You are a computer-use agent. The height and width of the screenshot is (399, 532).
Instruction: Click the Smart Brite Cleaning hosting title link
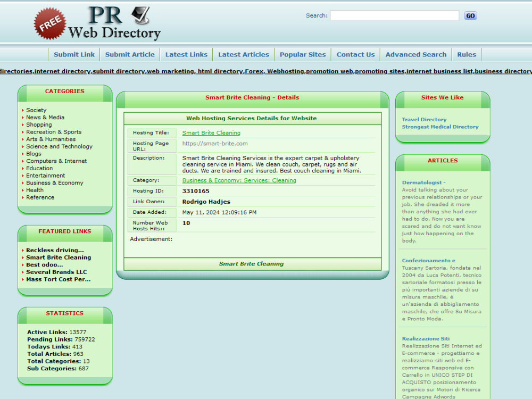click(211, 133)
